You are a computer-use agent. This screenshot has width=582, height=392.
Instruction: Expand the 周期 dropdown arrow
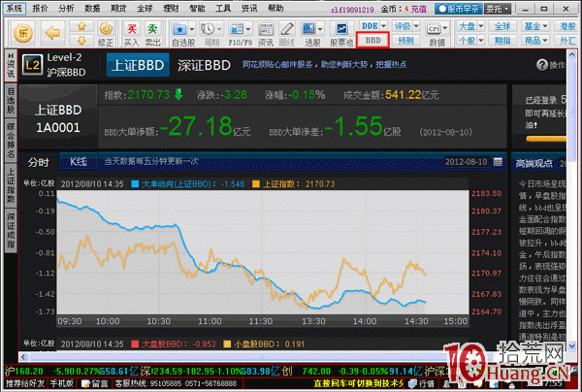tap(219, 28)
